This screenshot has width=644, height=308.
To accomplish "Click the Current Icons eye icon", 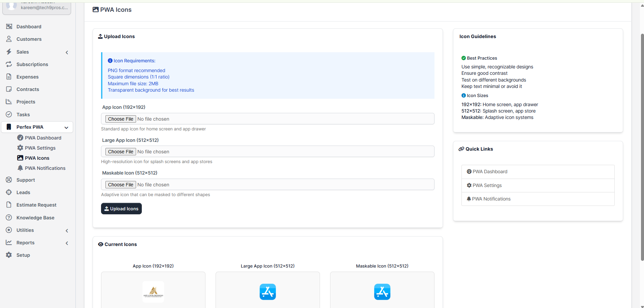I will [x=101, y=244].
